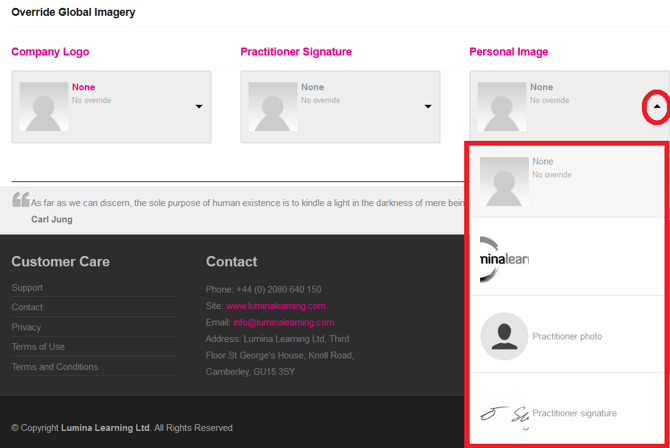Screen dimensions: 670x448
Task: Click the quotation mark icon
Action: tap(20, 200)
